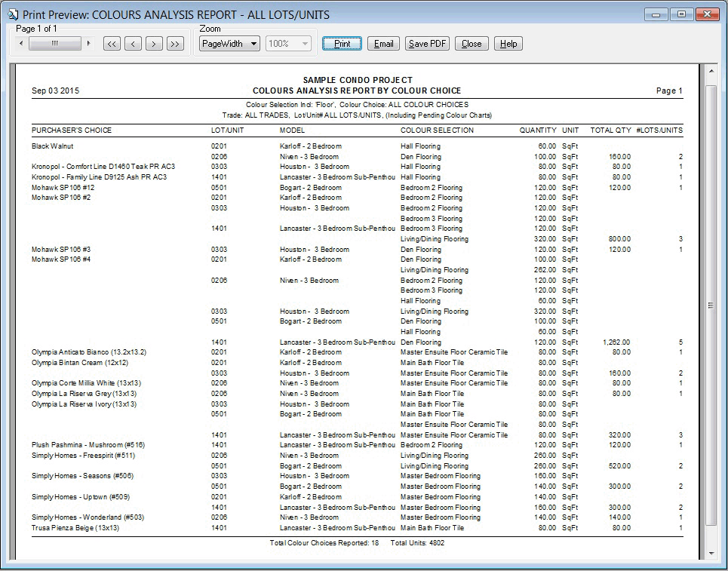Click the Sep 03 2015 report date

click(x=55, y=91)
